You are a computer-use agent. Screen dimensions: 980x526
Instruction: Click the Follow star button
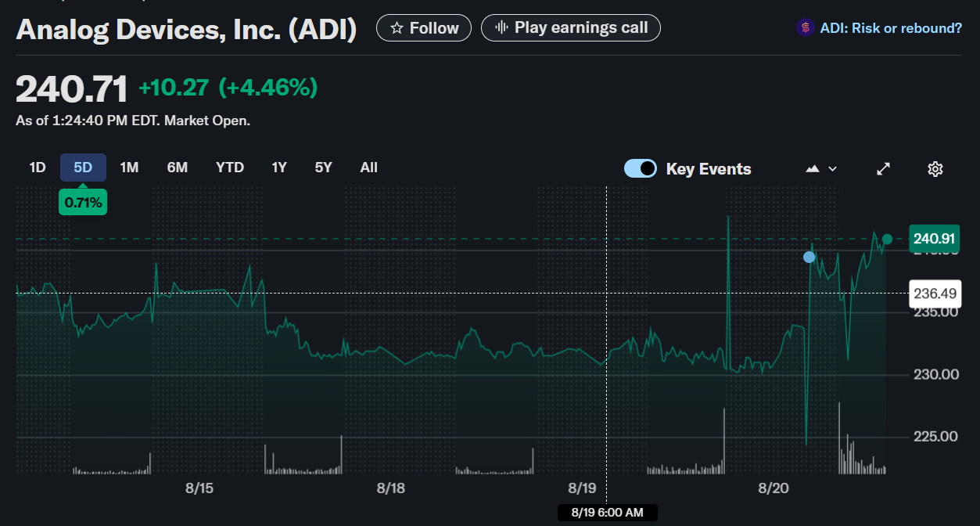point(424,28)
